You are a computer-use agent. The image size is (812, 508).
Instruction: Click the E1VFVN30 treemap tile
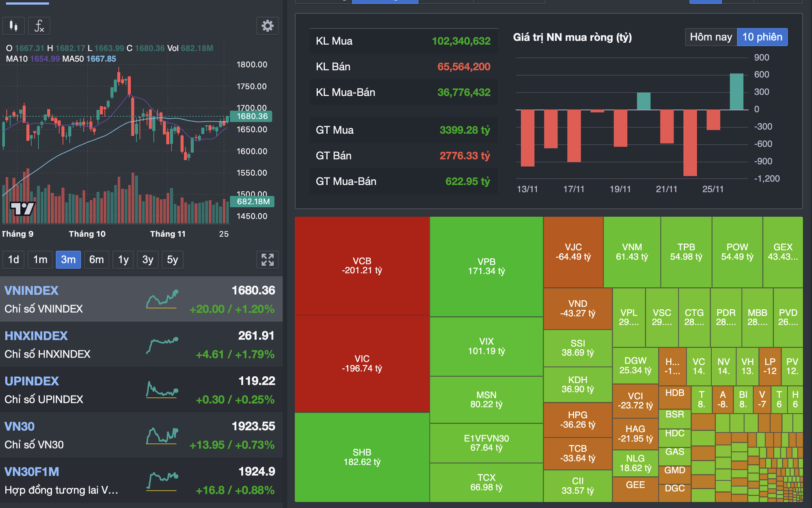[x=486, y=443]
